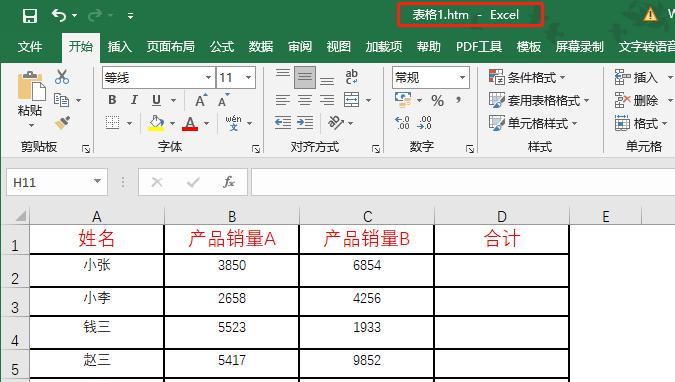Toggle underline formatting
Screen dimensions: 675x382
(x=156, y=100)
